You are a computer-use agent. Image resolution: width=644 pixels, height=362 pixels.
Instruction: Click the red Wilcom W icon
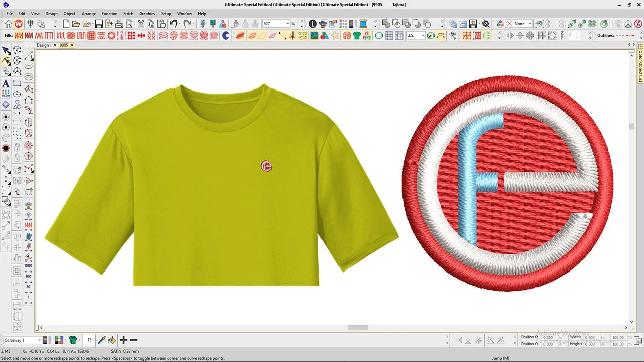[19, 24]
